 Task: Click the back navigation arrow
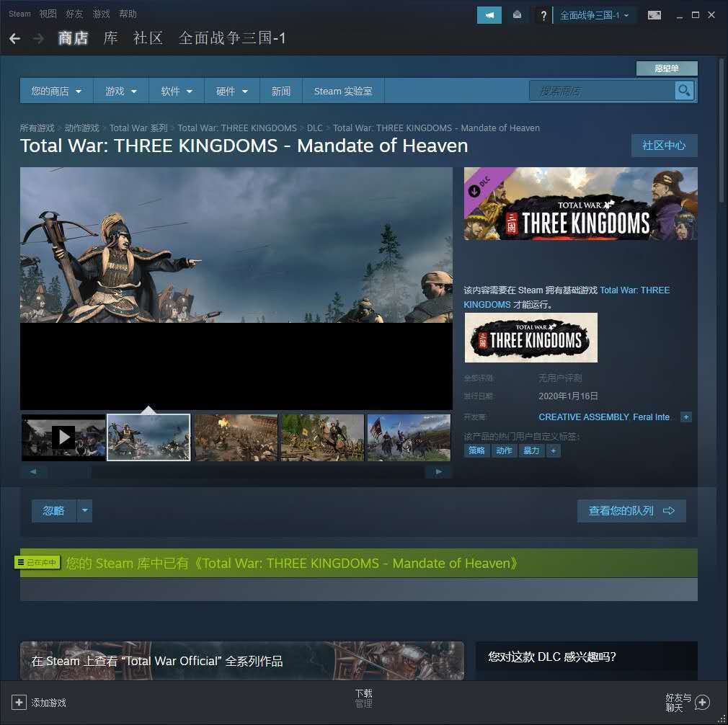point(15,38)
